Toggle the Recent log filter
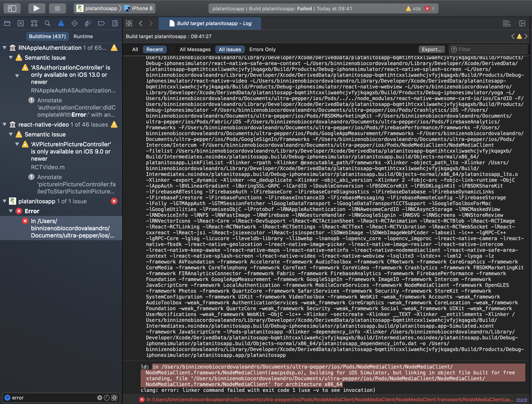 [155, 49]
